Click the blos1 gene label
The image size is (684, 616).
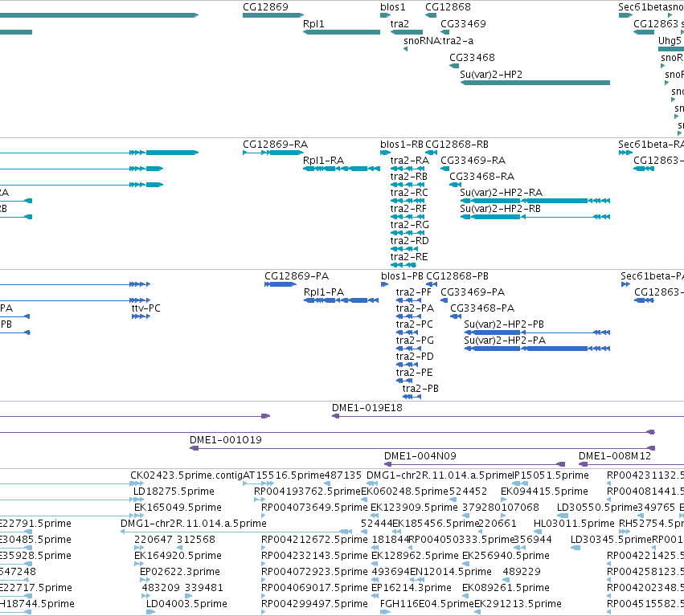[x=392, y=7]
